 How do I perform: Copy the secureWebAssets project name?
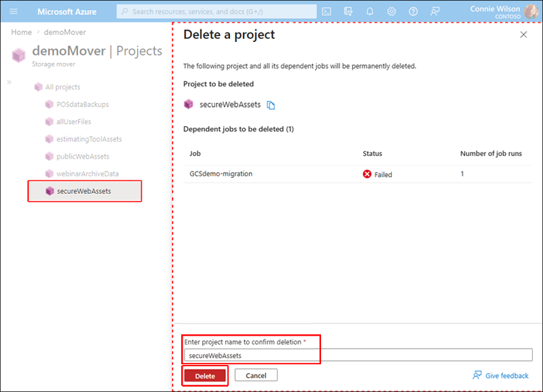[x=271, y=105]
